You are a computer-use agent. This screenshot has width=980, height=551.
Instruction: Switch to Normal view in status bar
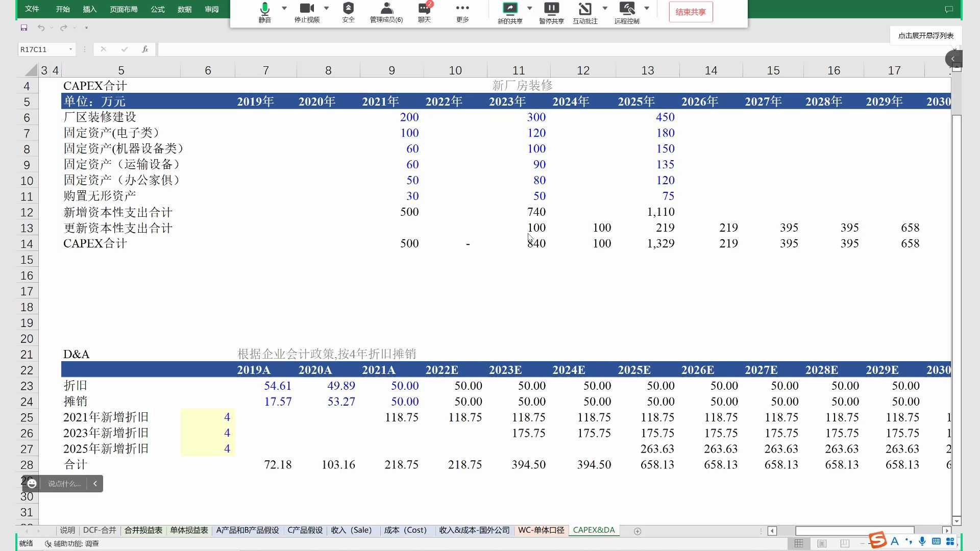click(799, 543)
